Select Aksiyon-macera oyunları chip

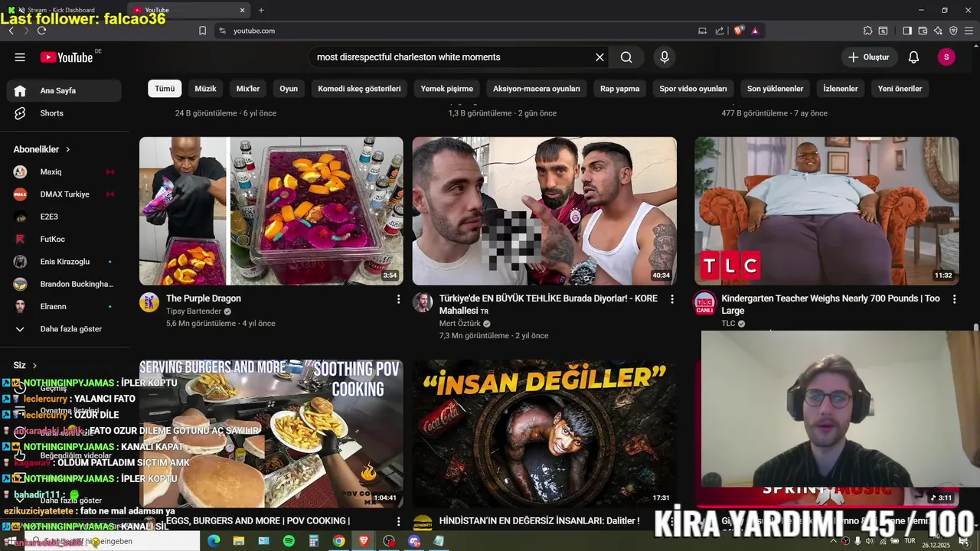pyautogui.click(x=537, y=89)
